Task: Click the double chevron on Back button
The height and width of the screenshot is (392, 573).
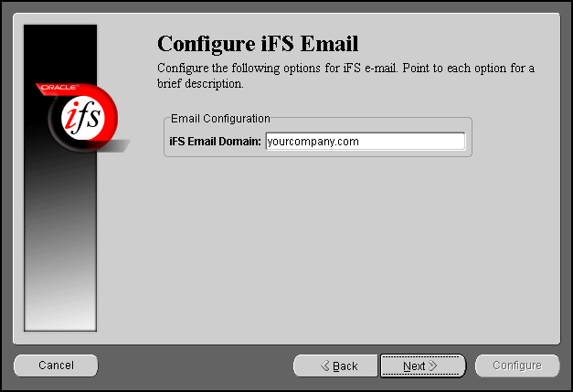Action: click(324, 366)
